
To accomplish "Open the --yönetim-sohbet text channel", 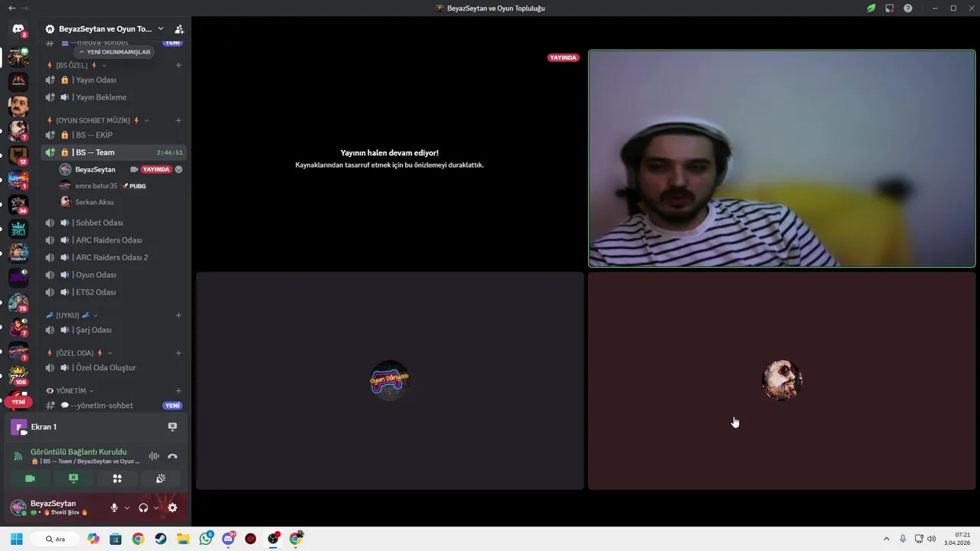I will [x=113, y=406].
